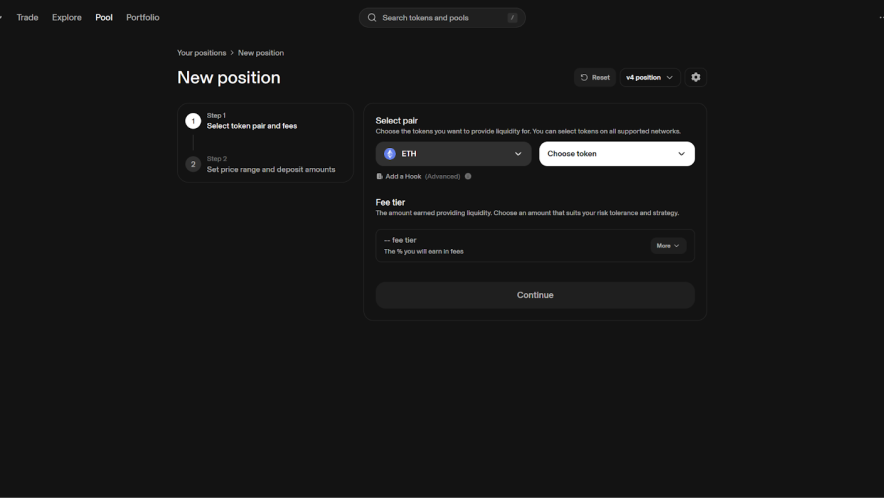This screenshot has width=884, height=498.
Task: Expand More fee tier options
Action: click(x=668, y=245)
